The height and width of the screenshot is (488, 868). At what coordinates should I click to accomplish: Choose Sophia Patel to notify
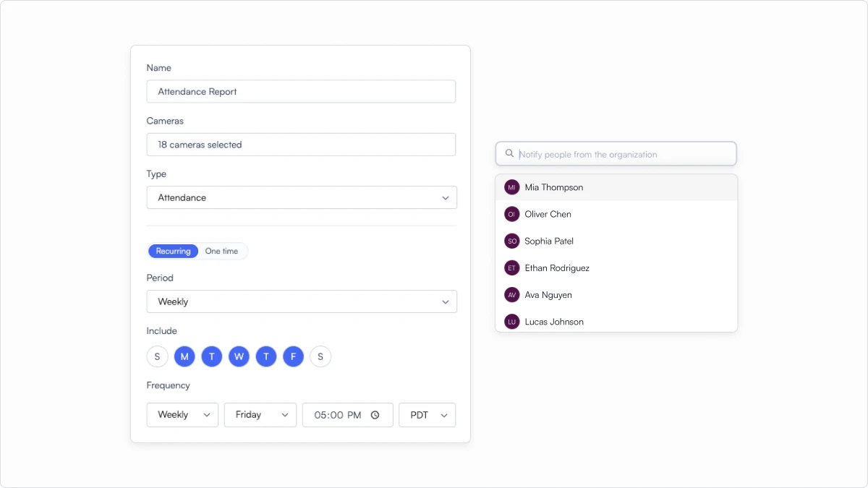click(x=616, y=241)
